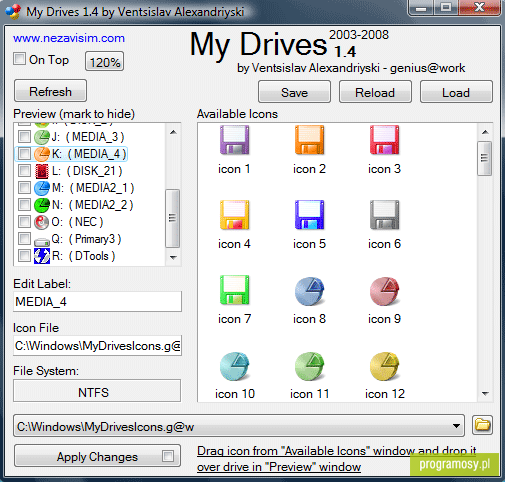The image size is (505, 482).
Task: Expand the icon file path dropdown
Action: point(456,426)
